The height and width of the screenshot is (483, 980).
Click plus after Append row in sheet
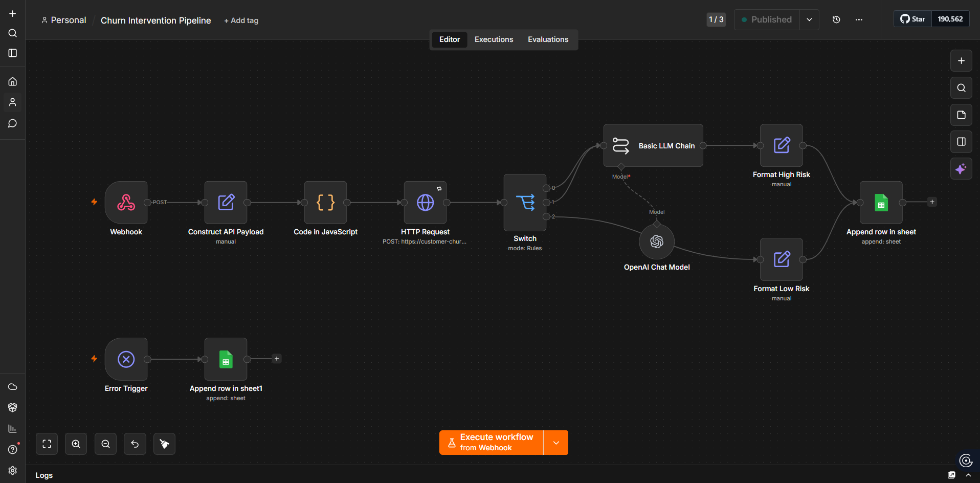(x=932, y=202)
